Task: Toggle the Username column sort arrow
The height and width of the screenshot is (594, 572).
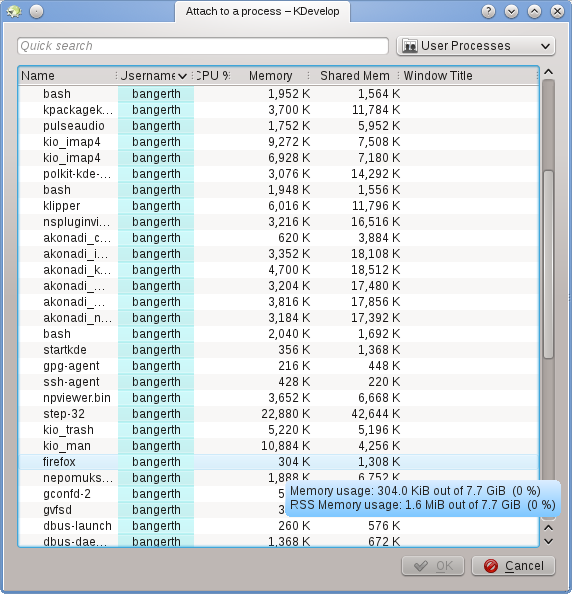Action: [x=182, y=76]
